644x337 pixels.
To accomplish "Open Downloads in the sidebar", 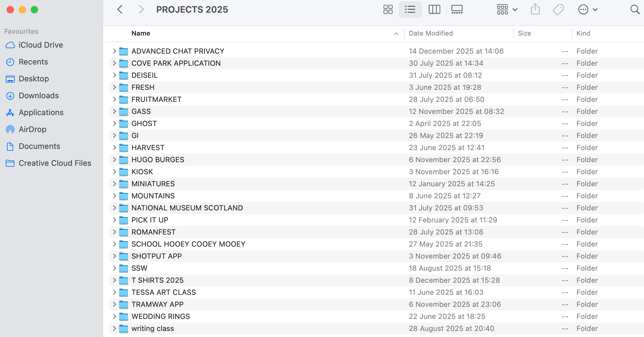I will 39,96.
